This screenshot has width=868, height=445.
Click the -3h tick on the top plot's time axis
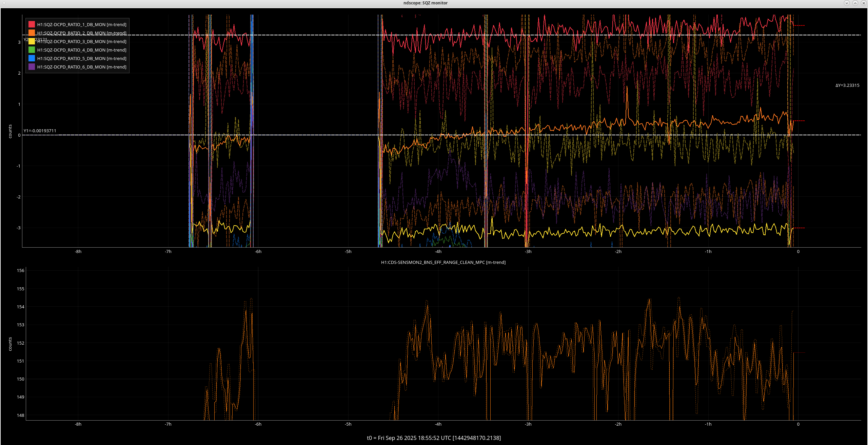tap(528, 252)
